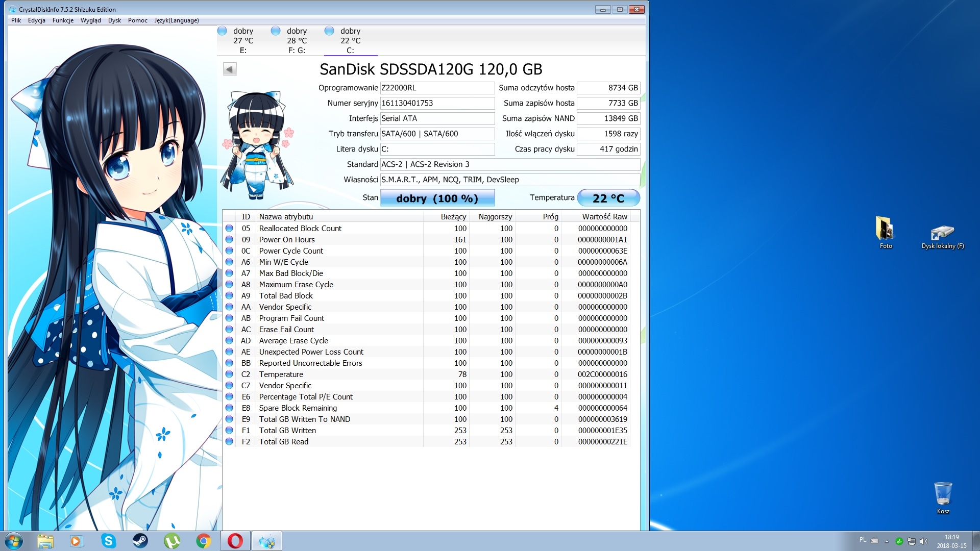Click the dobry (100 %) health status button
The image size is (980, 551).
point(437,198)
